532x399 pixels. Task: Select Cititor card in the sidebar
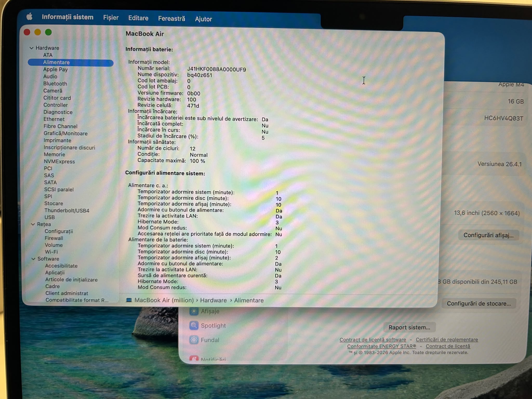tap(57, 98)
